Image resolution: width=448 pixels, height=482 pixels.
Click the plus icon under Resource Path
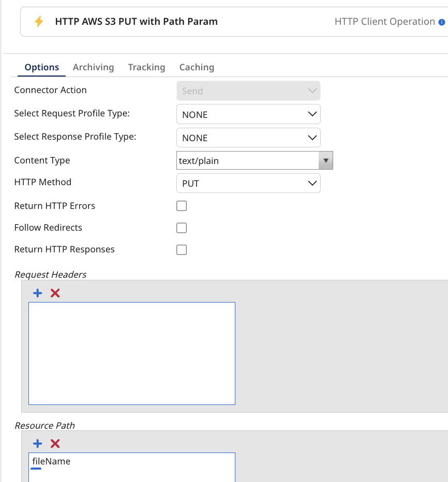pyautogui.click(x=37, y=443)
